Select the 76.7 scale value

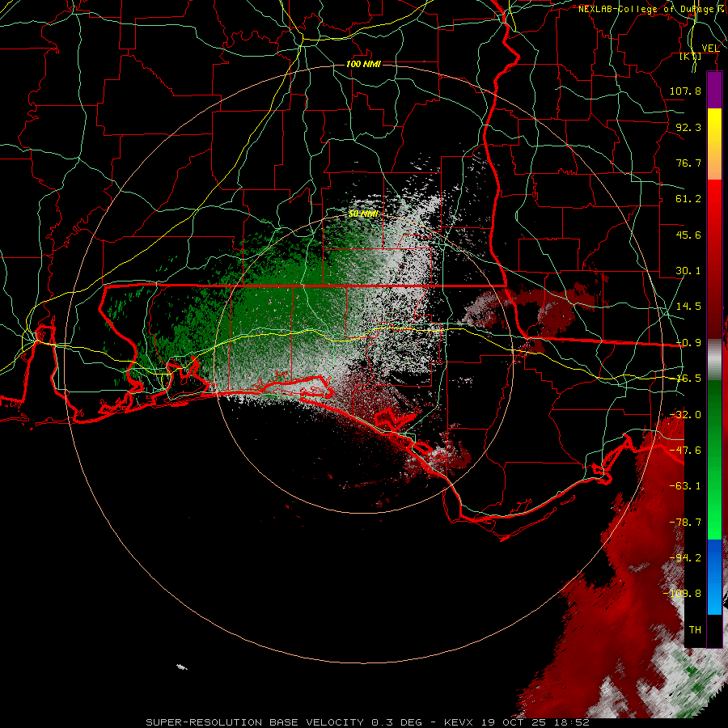tap(688, 163)
